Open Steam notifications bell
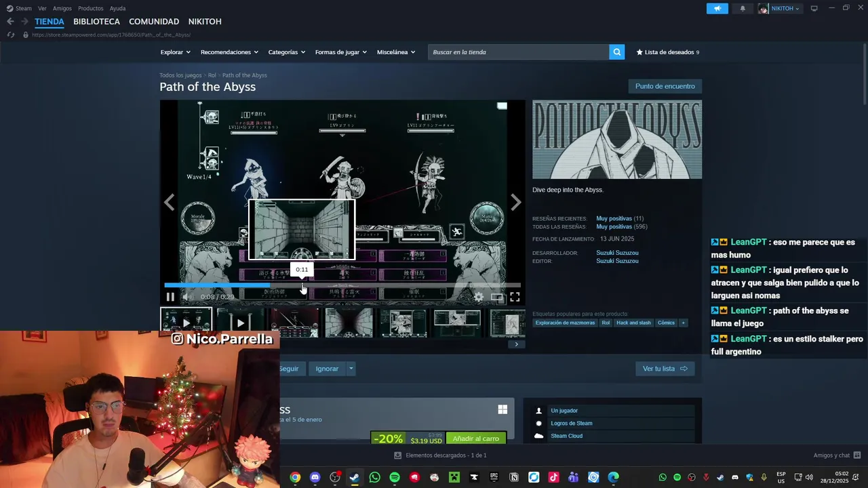Image resolution: width=868 pixels, height=488 pixels. pyautogui.click(x=743, y=8)
